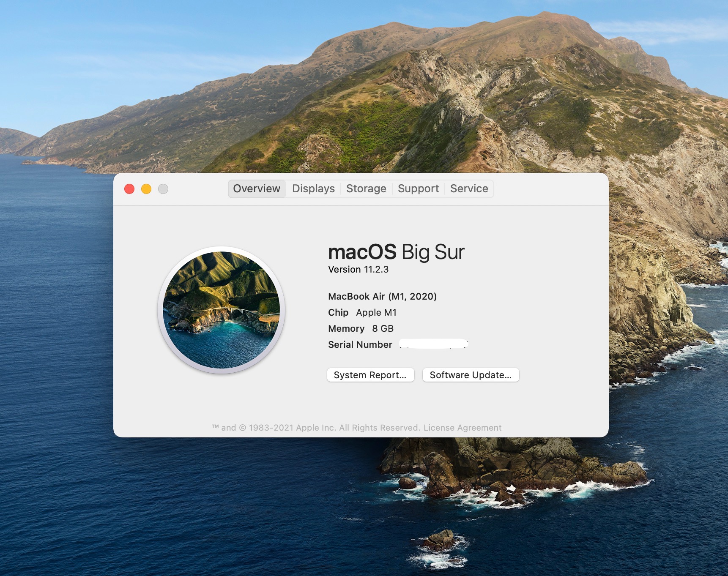Click the Memory 8 GB line
The width and height of the screenshot is (728, 576).
pyautogui.click(x=361, y=329)
